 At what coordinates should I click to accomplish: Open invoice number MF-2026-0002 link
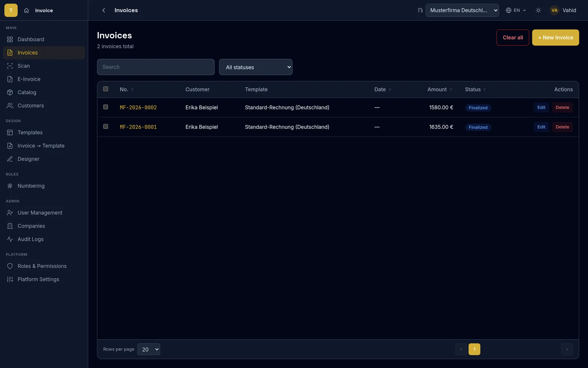138,107
